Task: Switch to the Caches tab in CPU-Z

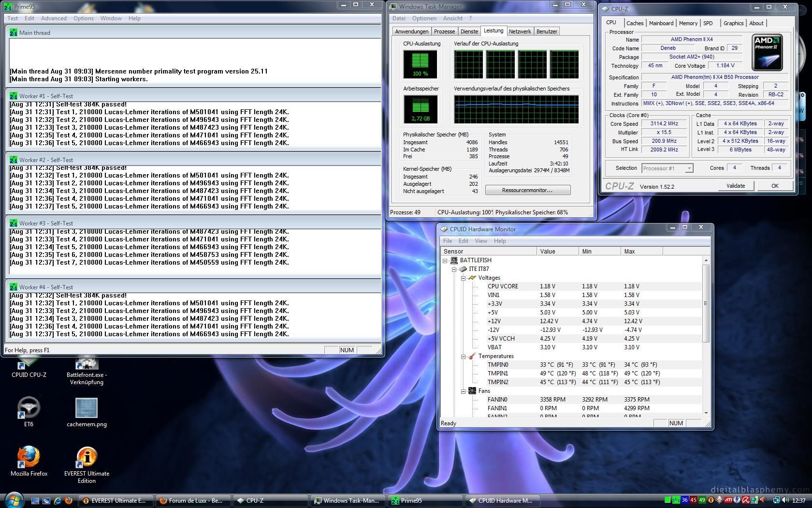Action: tap(635, 23)
